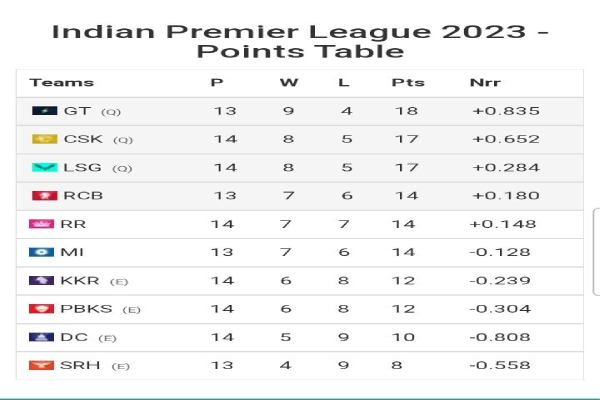Click the Nrr column header
Image resolution: width=600 pixels, height=400 pixels.
click(485, 83)
